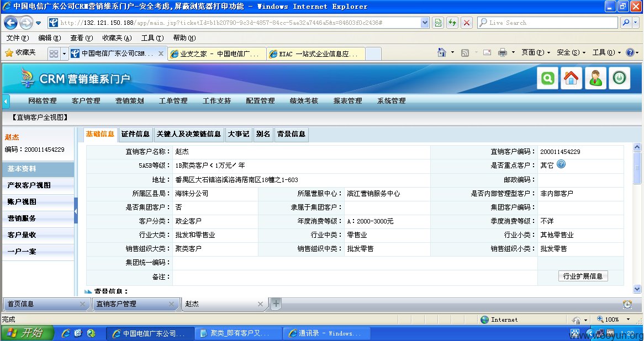Open the 系统管理 navigation menu

tap(392, 100)
